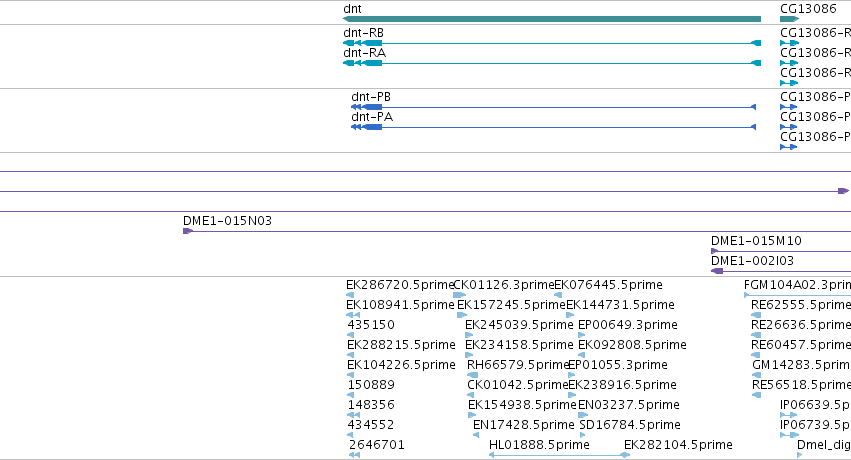The image size is (851, 460).
Task: Click the DME1-015M10 clone feature
Action: pos(781,251)
